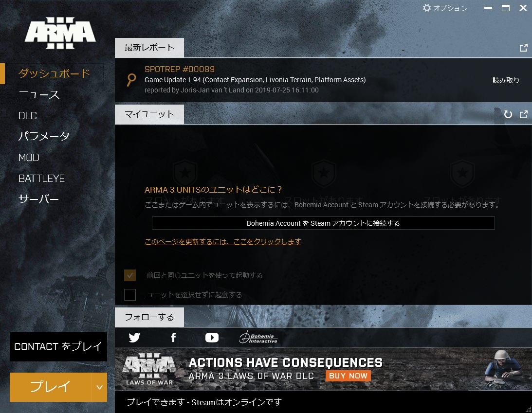Screen dimensions: 532x413
Task: Refresh the My Units panel
Action: click(508, 115)
